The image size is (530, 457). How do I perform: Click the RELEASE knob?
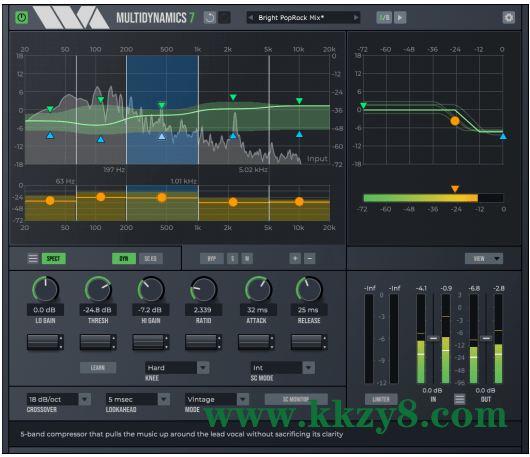click(x=309, y=289)
